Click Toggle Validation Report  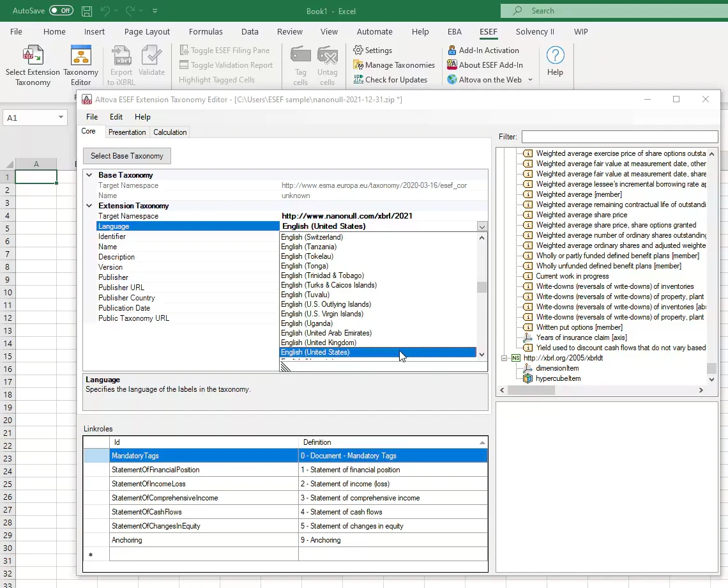pyautogui.click(x=226, y=65)
